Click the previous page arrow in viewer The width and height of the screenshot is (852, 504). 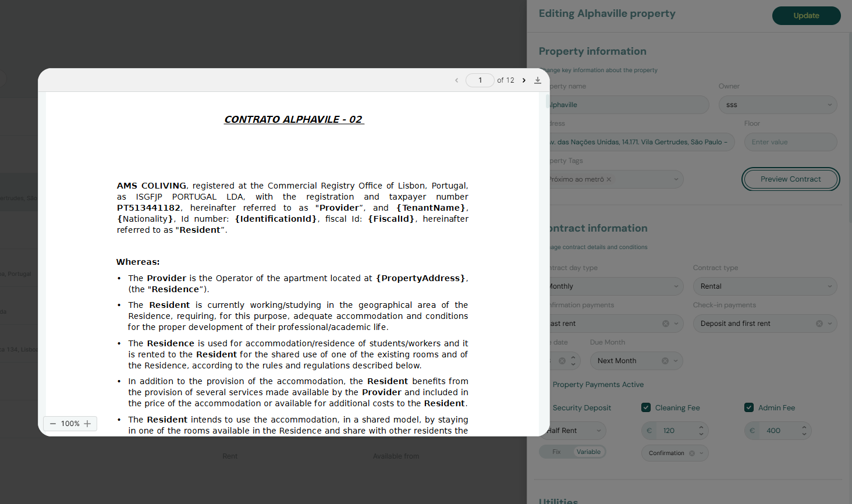457,80
